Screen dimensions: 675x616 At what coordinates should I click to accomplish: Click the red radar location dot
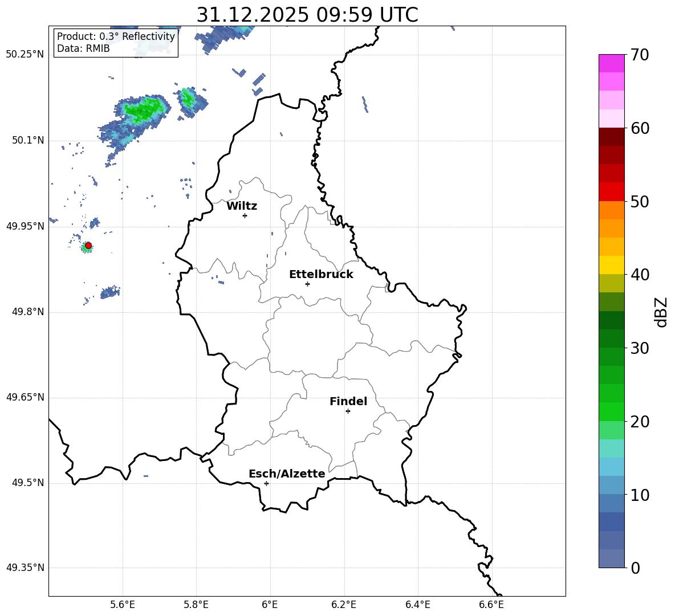pyautogui.click(x=88, y=246)
